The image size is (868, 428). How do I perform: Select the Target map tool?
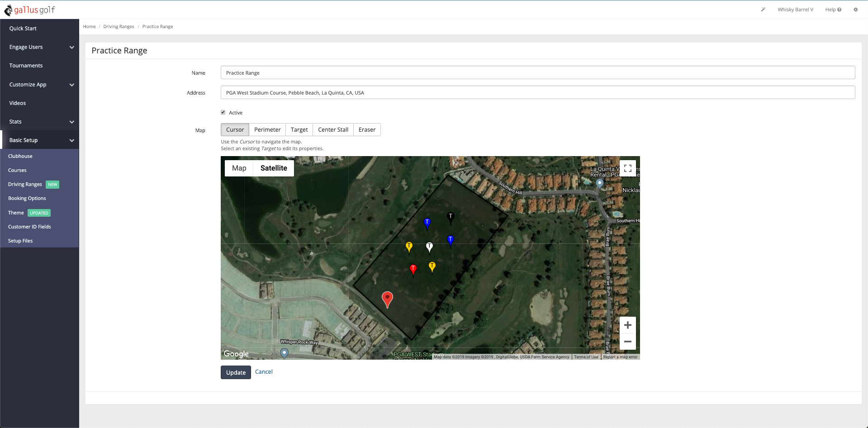[299, 130]
